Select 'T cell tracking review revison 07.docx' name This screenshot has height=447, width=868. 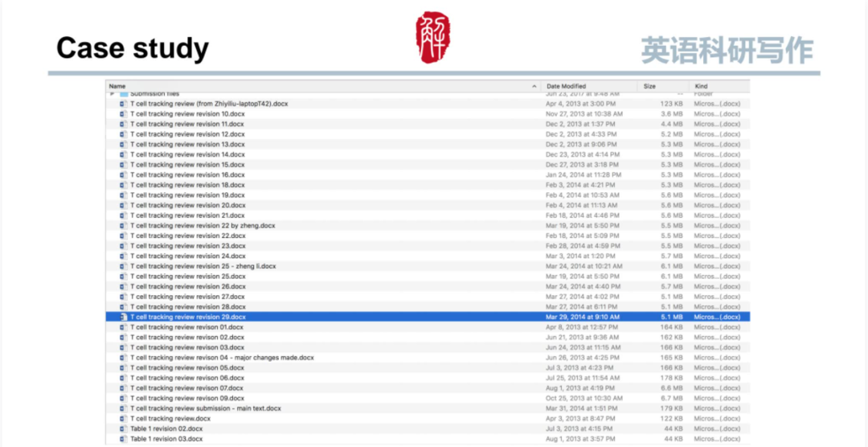(186, 388)
